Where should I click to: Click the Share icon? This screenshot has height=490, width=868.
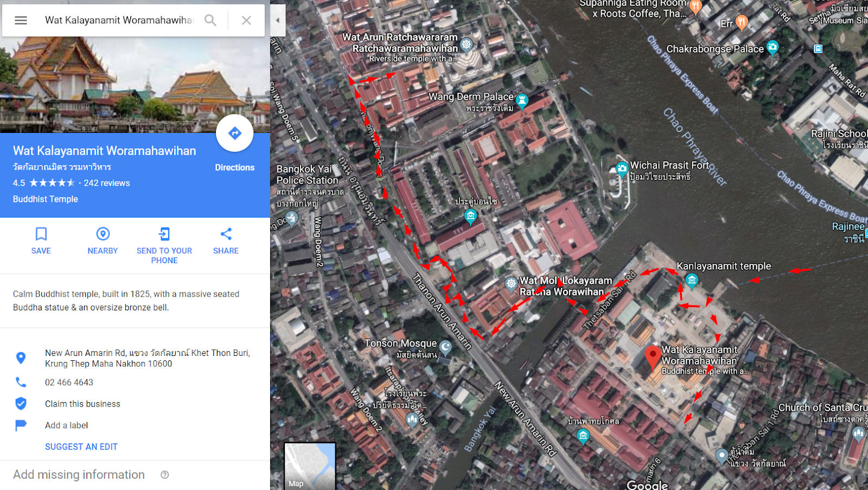[x=226, y=234]
